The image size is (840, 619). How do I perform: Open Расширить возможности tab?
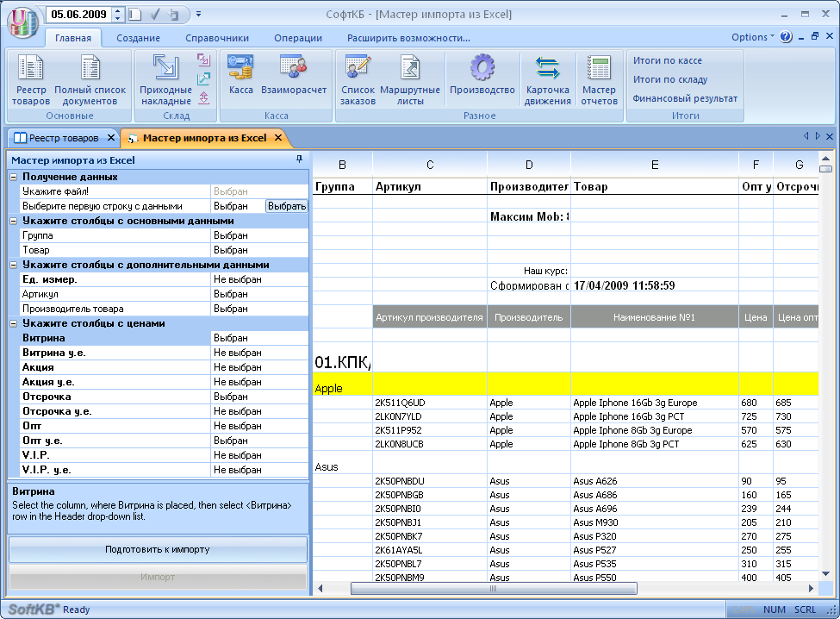pyautogui.click(x=408, y=38)
